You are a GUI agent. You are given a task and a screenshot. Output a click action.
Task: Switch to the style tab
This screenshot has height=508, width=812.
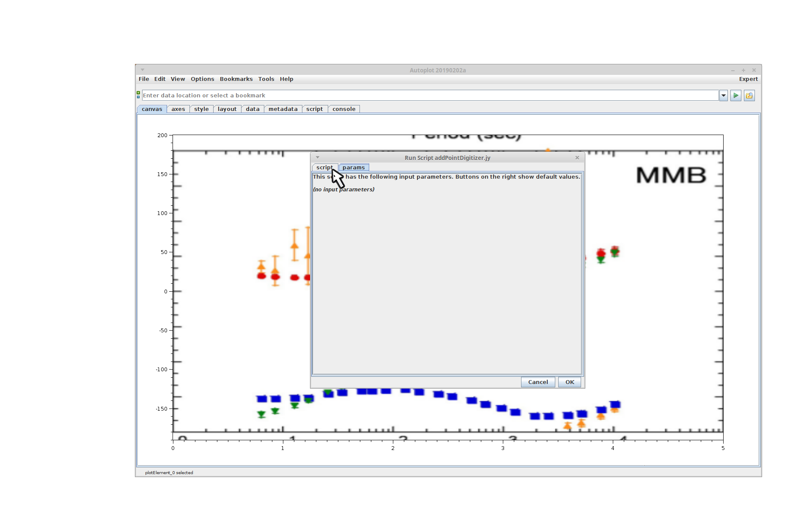(x=201, y=109)
